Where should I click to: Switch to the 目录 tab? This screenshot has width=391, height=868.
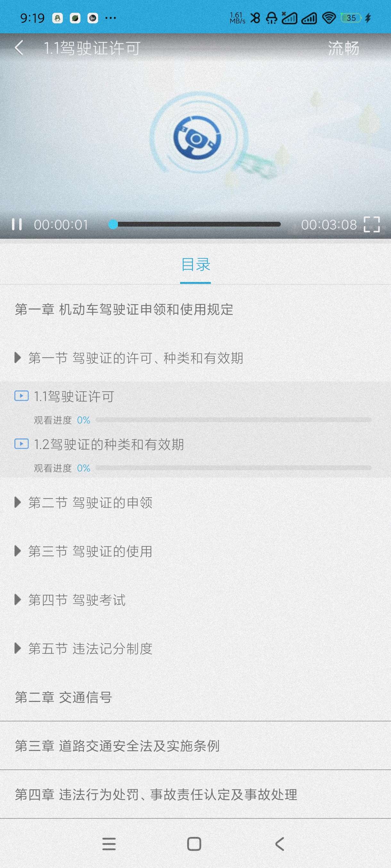coord(195,265)
